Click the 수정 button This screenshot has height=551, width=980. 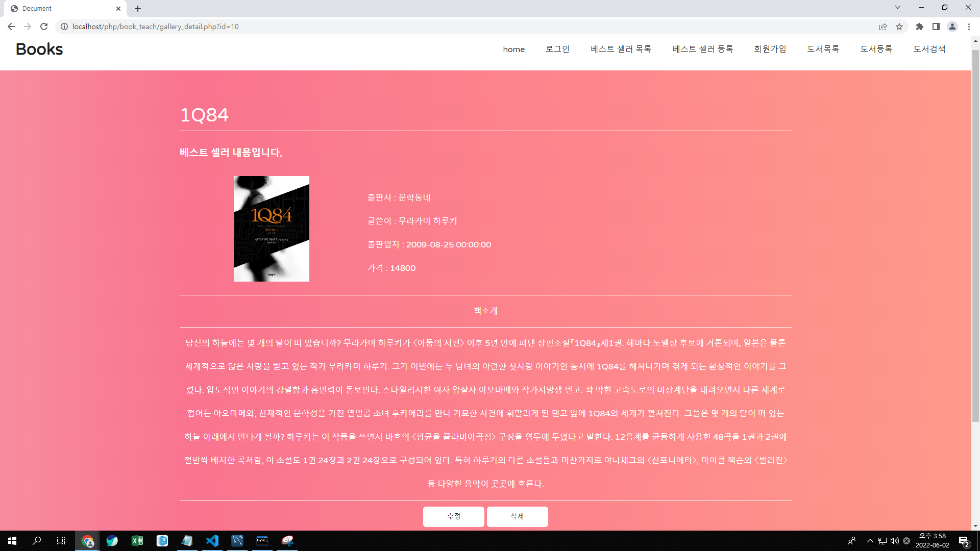453,516
